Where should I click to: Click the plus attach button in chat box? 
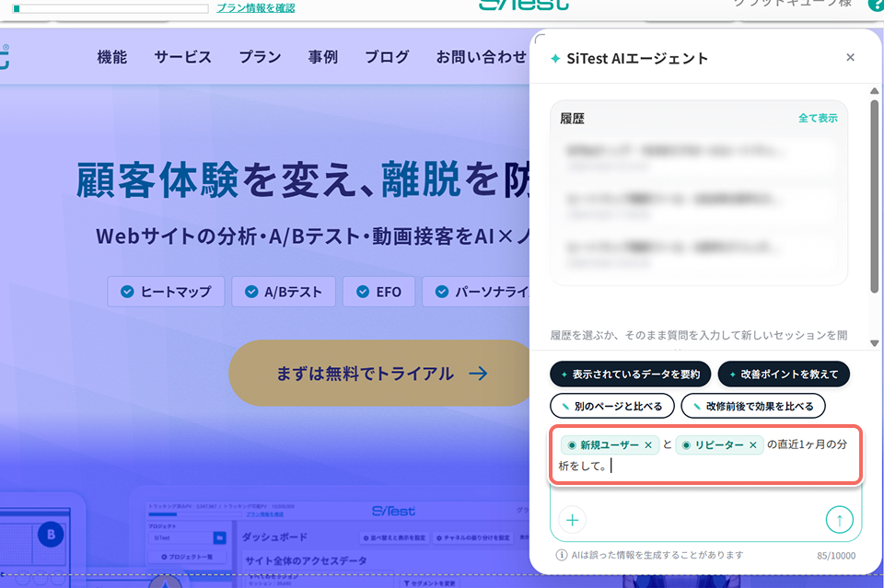point(572,520)
